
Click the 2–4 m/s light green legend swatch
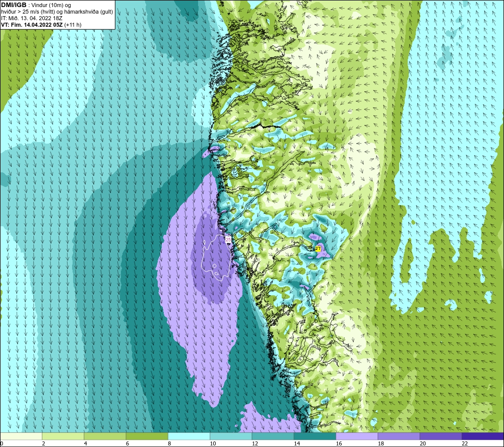click(63, 436)
